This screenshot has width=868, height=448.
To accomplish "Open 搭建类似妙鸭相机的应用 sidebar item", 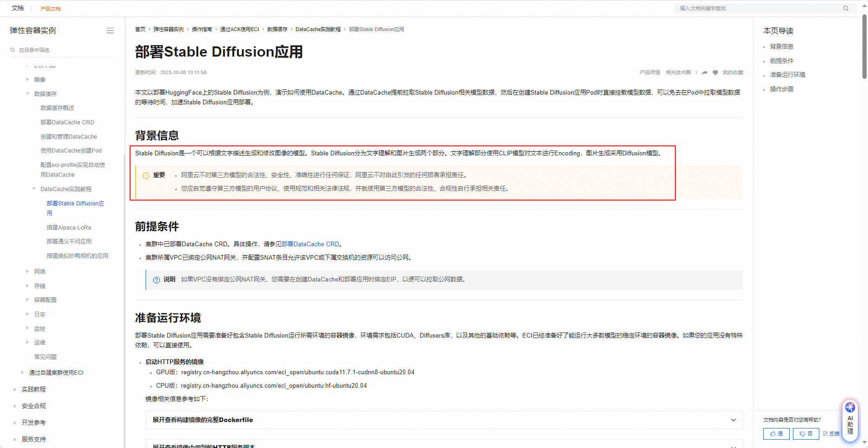I will (x=77, y=256).
